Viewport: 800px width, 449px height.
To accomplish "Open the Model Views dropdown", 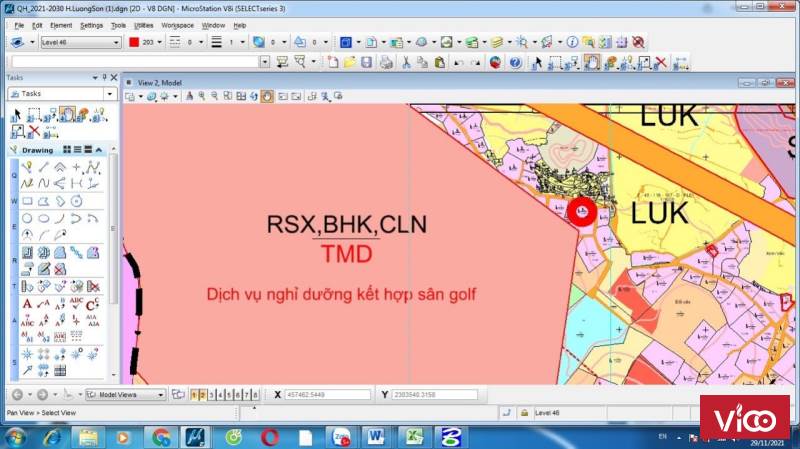I will (x=126, y=395).
